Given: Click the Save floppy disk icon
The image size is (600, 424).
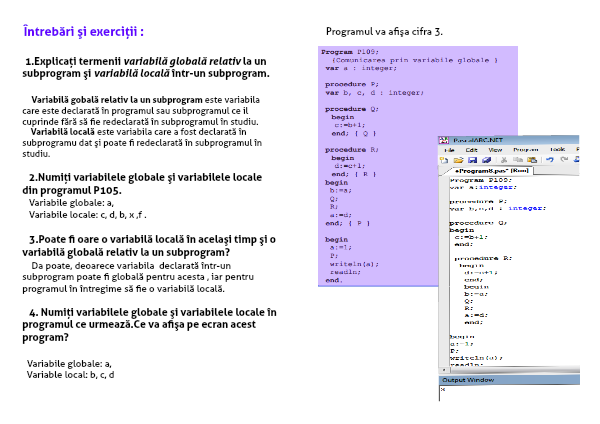Looking at the screenshot, I should click(472, 160).
